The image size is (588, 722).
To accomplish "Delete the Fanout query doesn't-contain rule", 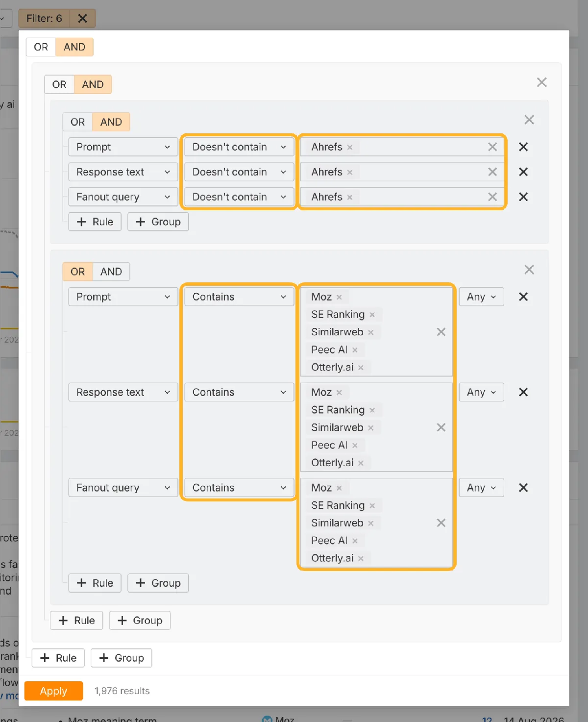I will tap(523, 197).
